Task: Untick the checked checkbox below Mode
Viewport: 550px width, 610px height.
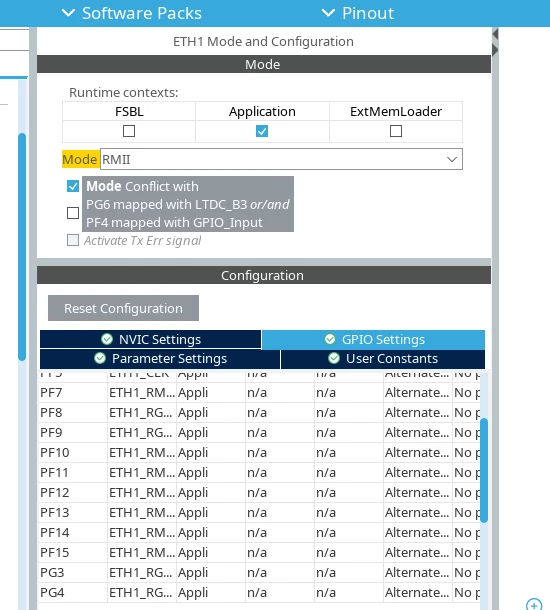Action: pyautogui.click(x=73, y=186)
